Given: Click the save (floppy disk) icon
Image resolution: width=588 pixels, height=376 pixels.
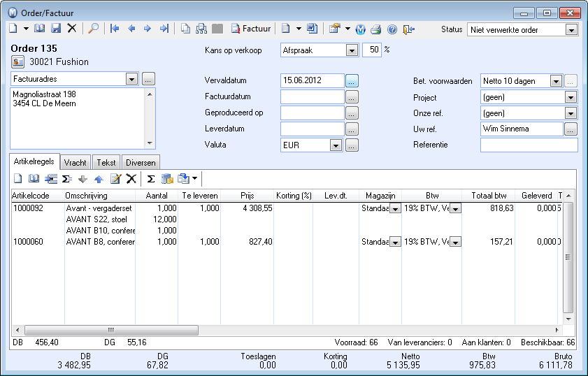Looking at the screenshot, I should (x=56, y=29).
